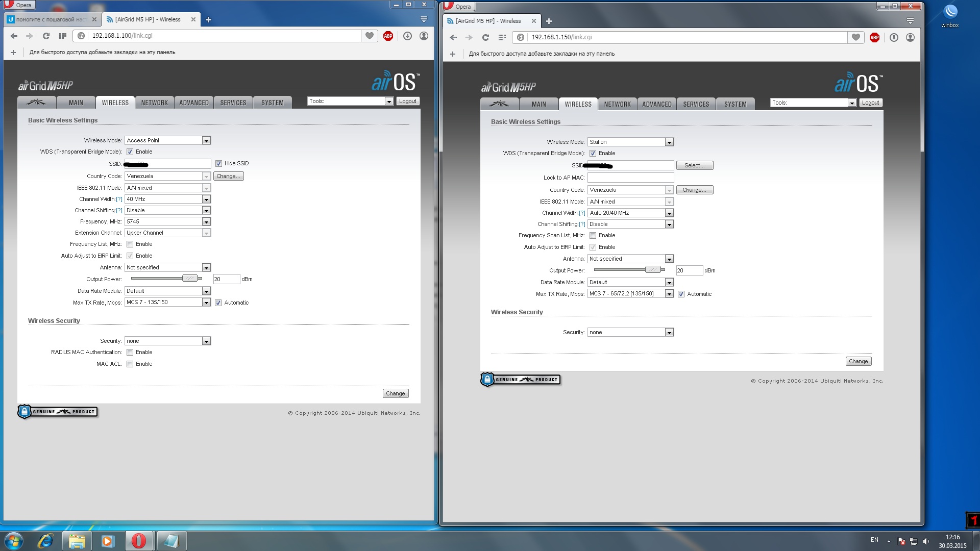Click the Lock to AP MAC field

point(630,178)
